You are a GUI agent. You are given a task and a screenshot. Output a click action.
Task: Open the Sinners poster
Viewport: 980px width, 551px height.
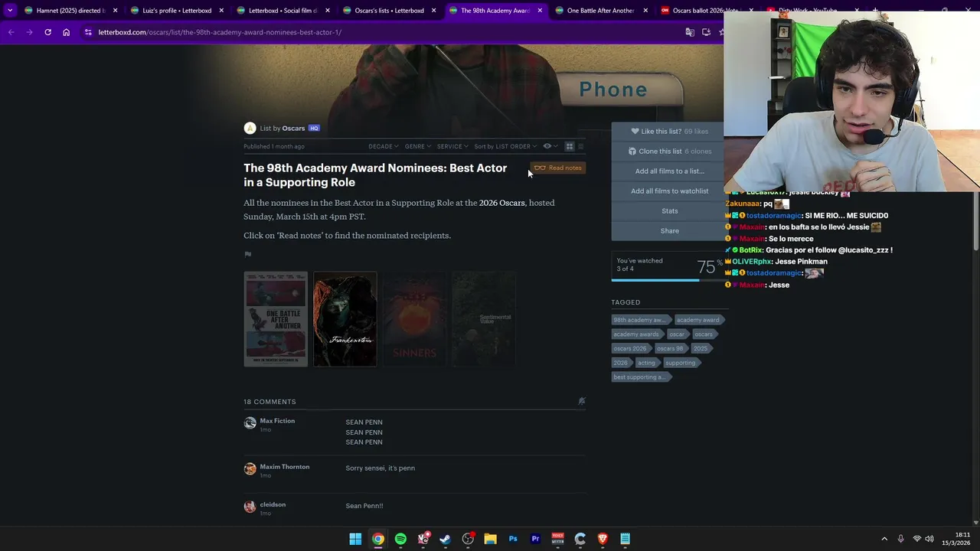(x=414, y=319)
